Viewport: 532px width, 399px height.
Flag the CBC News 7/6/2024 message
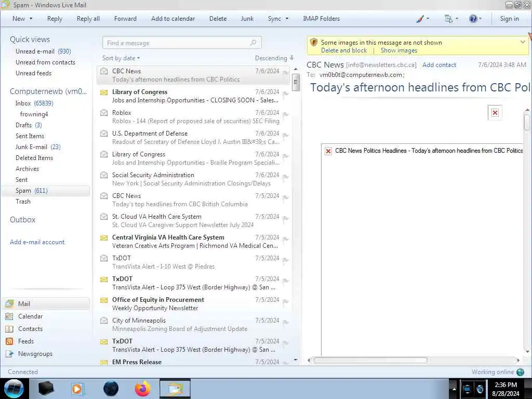[x=286, y=73]
